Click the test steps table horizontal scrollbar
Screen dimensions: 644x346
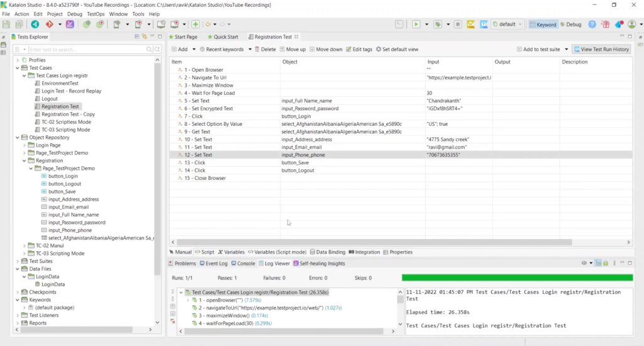374,242
